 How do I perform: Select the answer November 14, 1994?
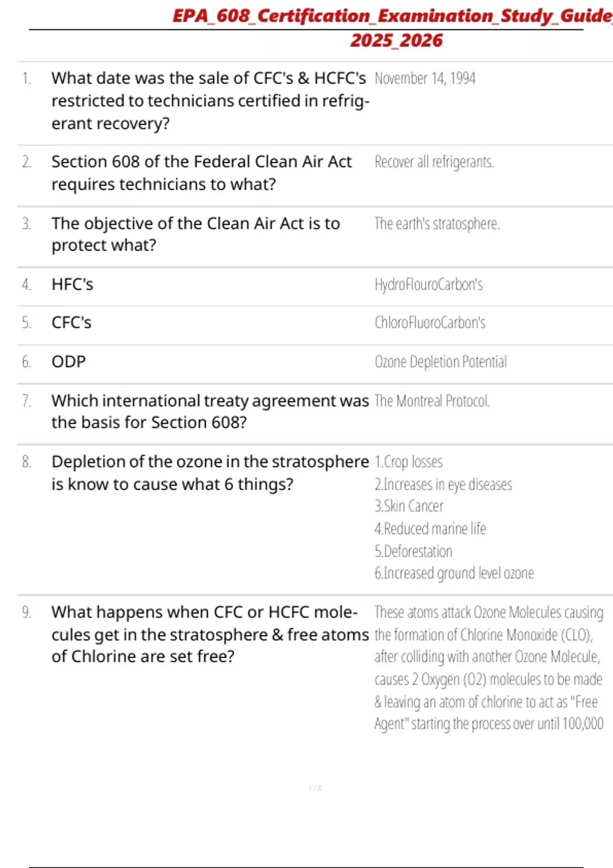tap(425, 78)
